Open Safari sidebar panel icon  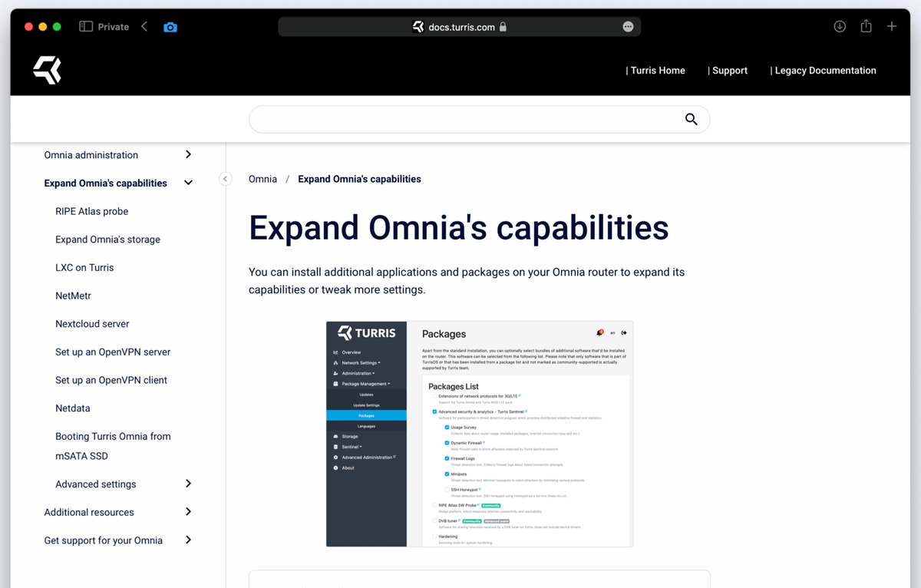click(86, 27)
